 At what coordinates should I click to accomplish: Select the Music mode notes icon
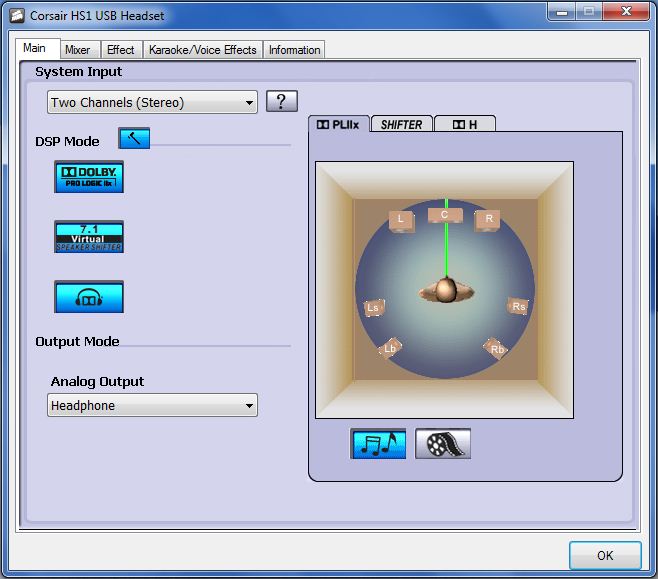tap(379, 444)
